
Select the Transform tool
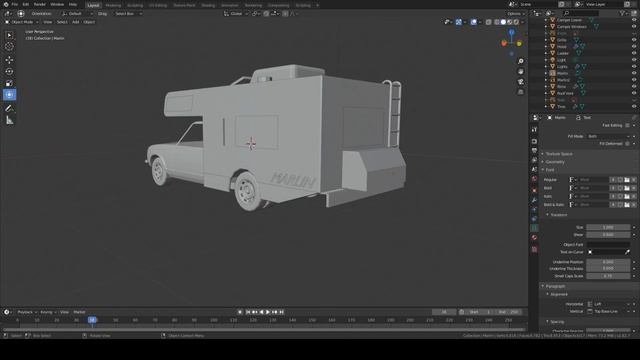click(9, 95)
